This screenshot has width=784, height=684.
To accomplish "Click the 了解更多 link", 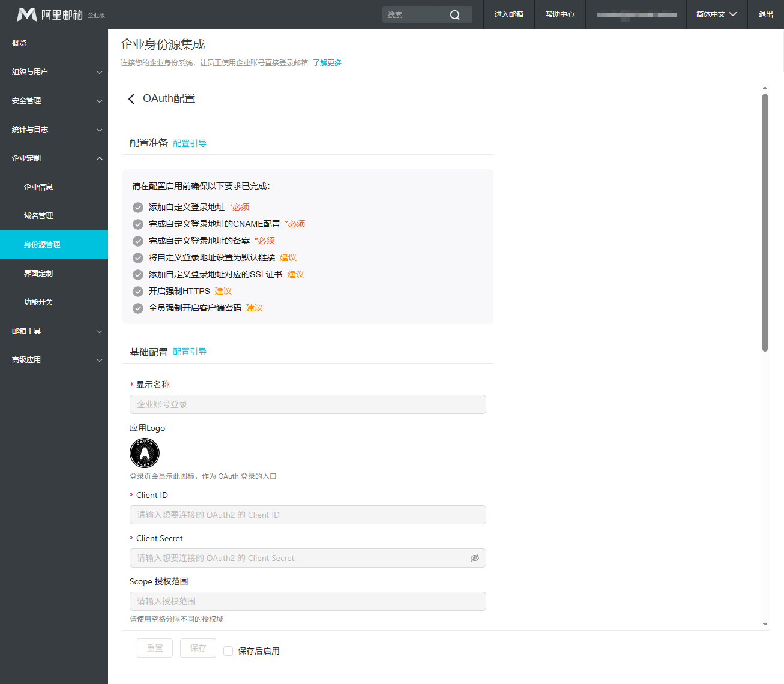I will 327,63.
